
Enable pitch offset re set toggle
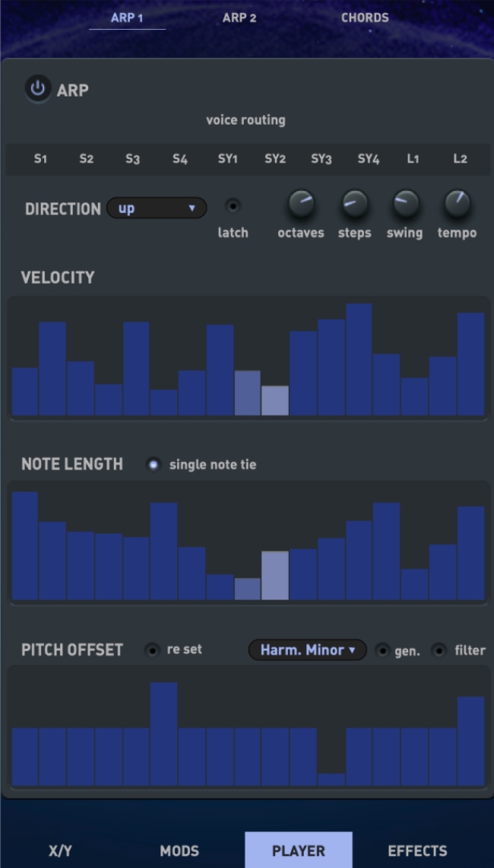pyautogui.click(x=151, y=650)
